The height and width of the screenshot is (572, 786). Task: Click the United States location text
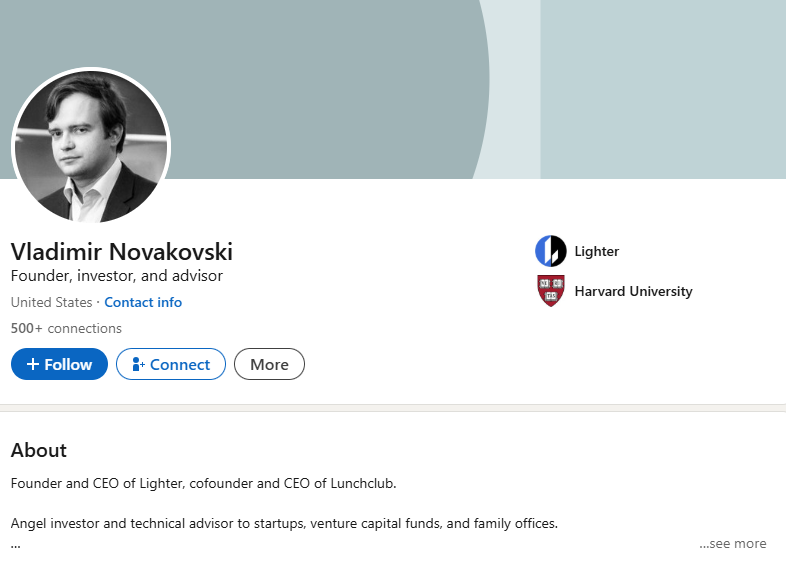[x=51, y=302]
